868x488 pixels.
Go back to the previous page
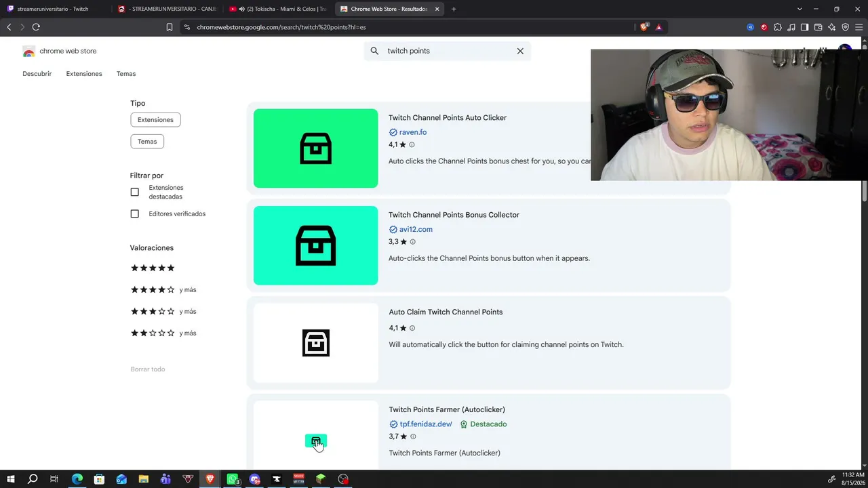click(x=9, y=27)
